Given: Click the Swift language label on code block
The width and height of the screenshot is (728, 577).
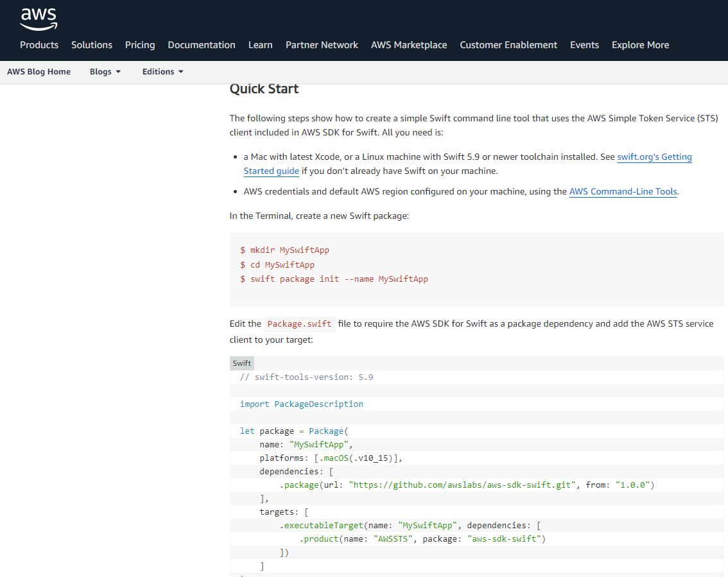Looking at the screenshot, I should click(x=242, y=363).
